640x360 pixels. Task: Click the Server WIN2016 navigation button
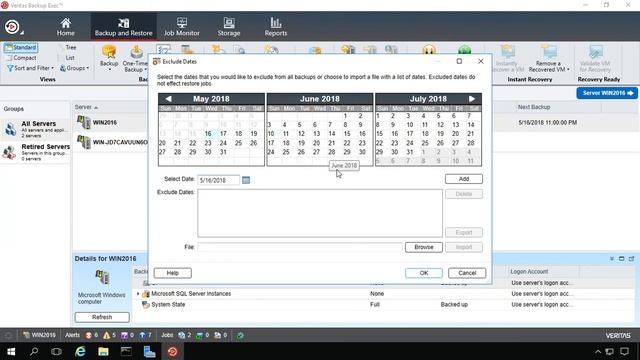607,93
